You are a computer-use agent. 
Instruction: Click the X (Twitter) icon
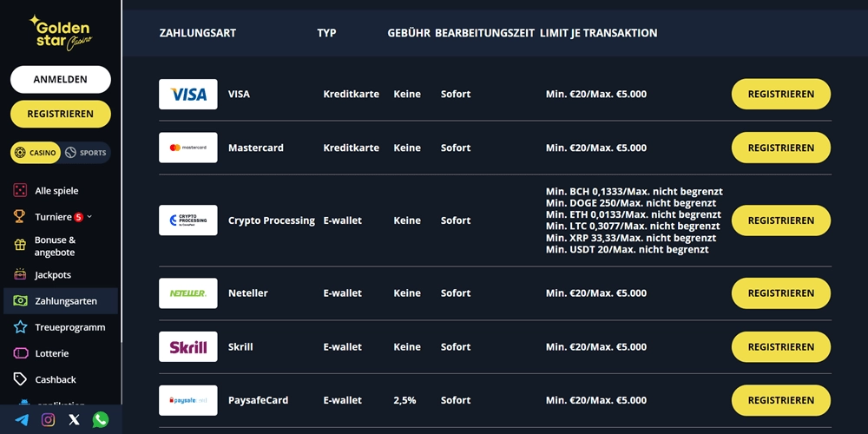[75, 420]
